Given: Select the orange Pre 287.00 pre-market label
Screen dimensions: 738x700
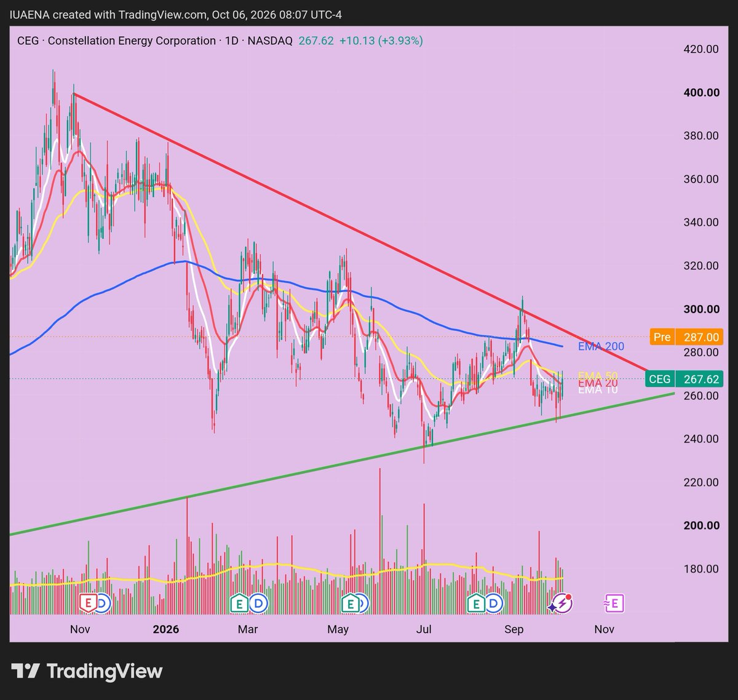Looking at the screenshot, I should coord(686,337).
